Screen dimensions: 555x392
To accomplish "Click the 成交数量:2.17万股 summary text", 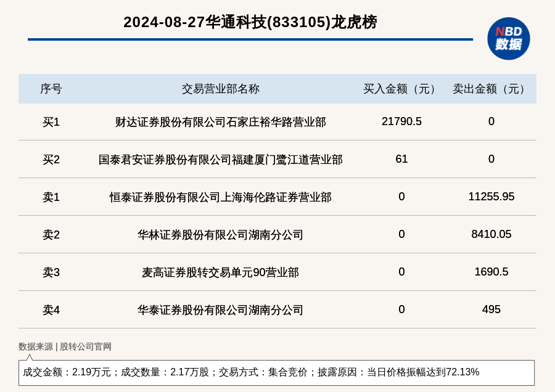I will coord(165,372).
